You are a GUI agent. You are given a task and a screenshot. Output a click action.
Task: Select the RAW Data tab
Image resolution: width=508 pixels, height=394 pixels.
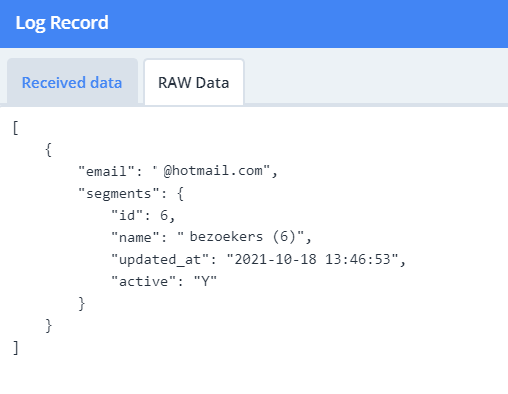(194, 82)
